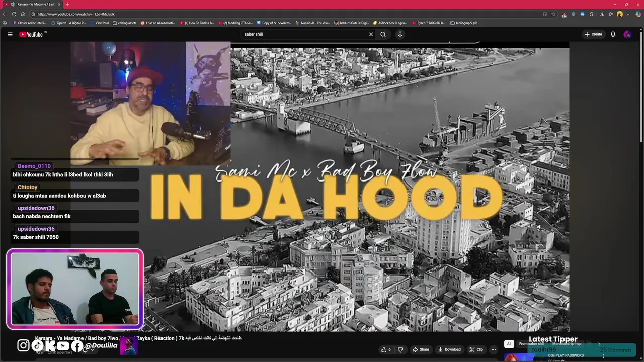Viewport: 644px width, 362px height.
Task: Open the split screen icon in address bar
Action: 545,14
